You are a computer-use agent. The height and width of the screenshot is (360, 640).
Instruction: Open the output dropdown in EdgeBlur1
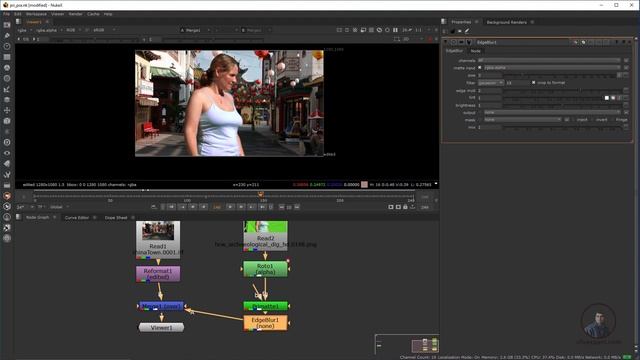click(x=553, y=113)
